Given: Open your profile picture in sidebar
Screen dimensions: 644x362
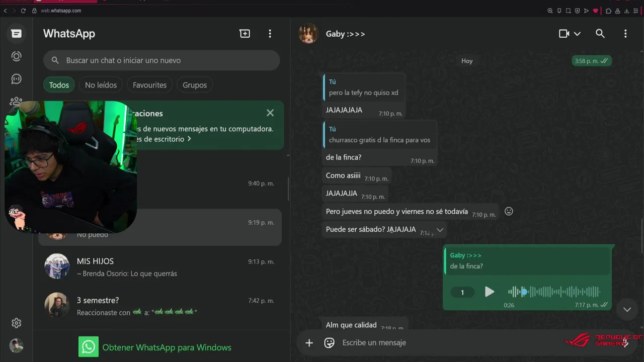Looking at the screenshot, I should [17, 345].
